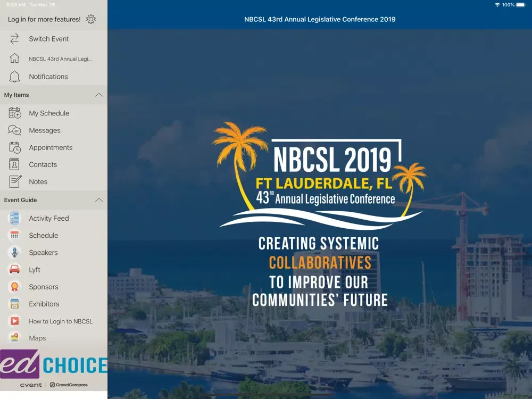Viewport: 532px width, 399px height.
Task: Open Speakers list entry
Action: [x=54, y=252]
